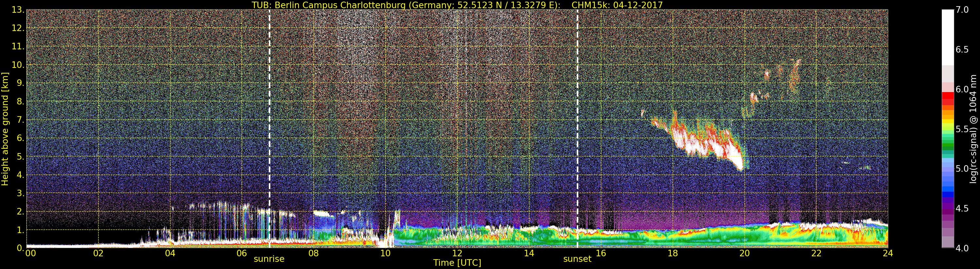
Task: Click the colorbar '6.5' value label
Action: (962, 50)
